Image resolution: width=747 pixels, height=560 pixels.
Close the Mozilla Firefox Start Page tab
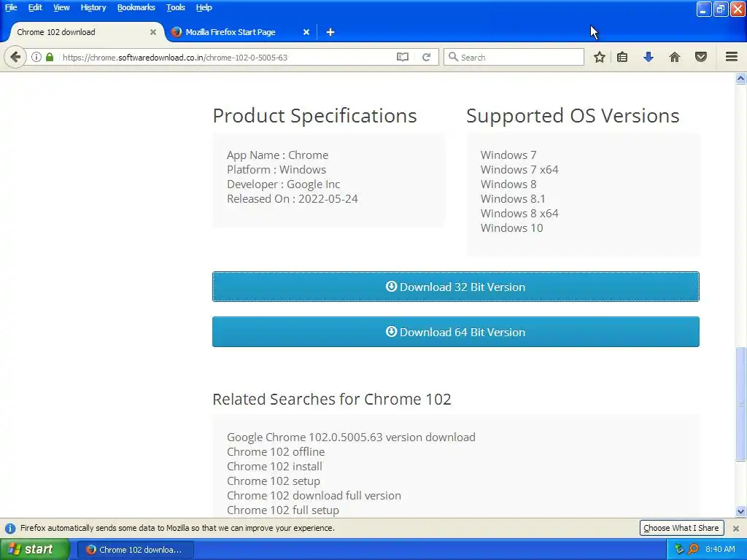pyautogui.click(x=306, y=32)
